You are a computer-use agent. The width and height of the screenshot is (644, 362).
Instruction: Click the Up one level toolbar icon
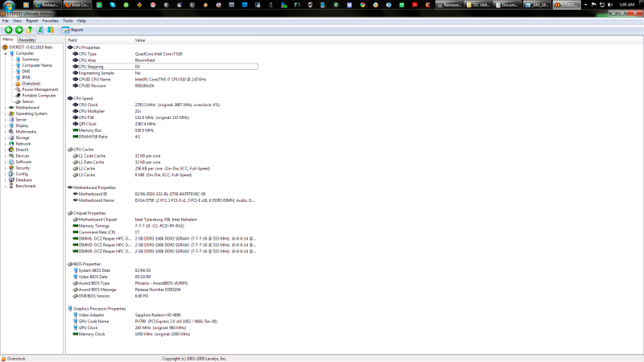click(x=30, y=30)
